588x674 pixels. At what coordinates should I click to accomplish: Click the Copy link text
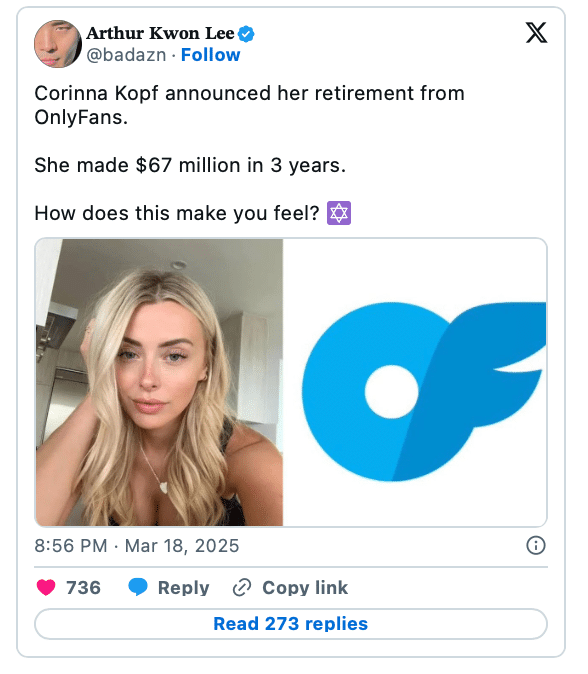click(x=305, y=588)
